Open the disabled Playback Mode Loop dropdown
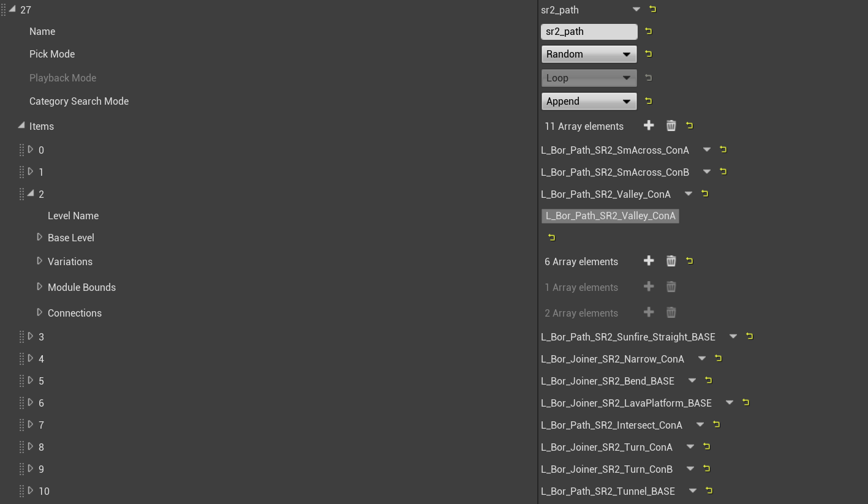The image size is (868, 504). click(589, 78)
